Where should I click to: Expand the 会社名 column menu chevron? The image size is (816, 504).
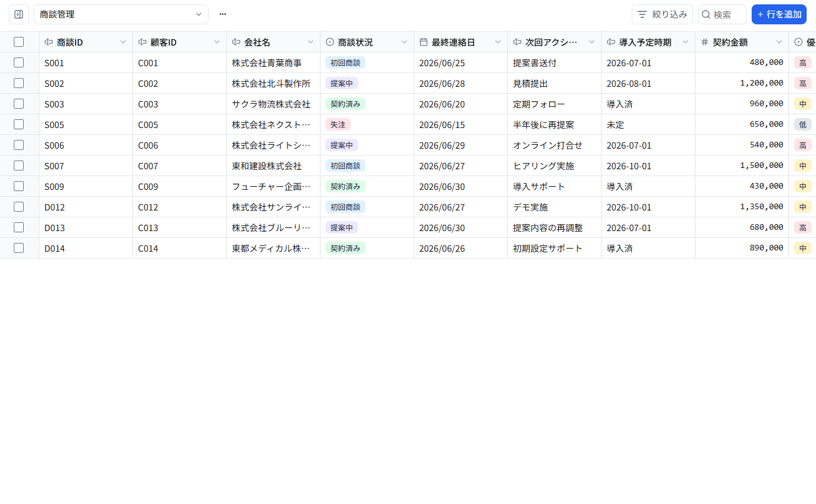(x=311, y=42)
